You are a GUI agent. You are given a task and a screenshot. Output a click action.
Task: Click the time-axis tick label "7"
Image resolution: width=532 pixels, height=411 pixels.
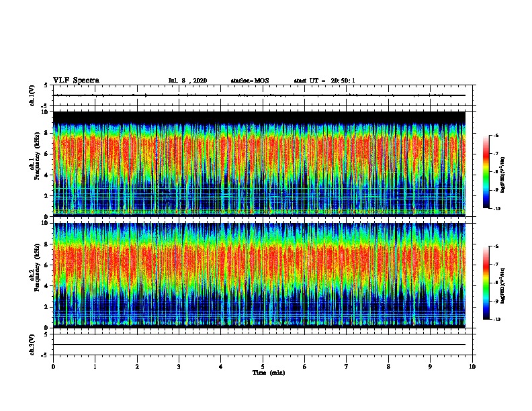click(347, 367)
